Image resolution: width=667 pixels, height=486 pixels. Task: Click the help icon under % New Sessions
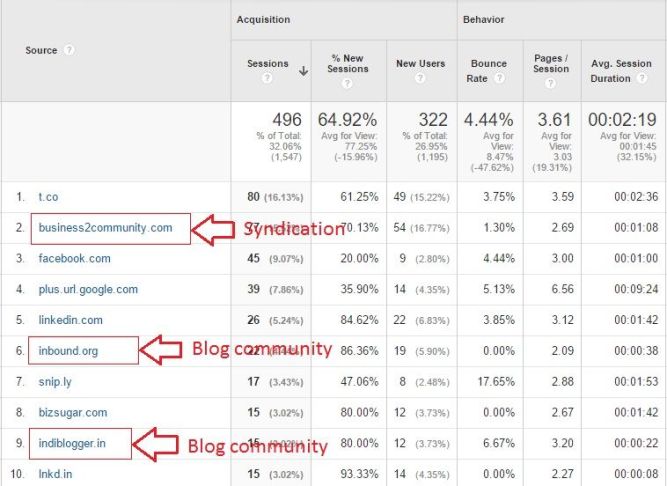tap(348, 83)
